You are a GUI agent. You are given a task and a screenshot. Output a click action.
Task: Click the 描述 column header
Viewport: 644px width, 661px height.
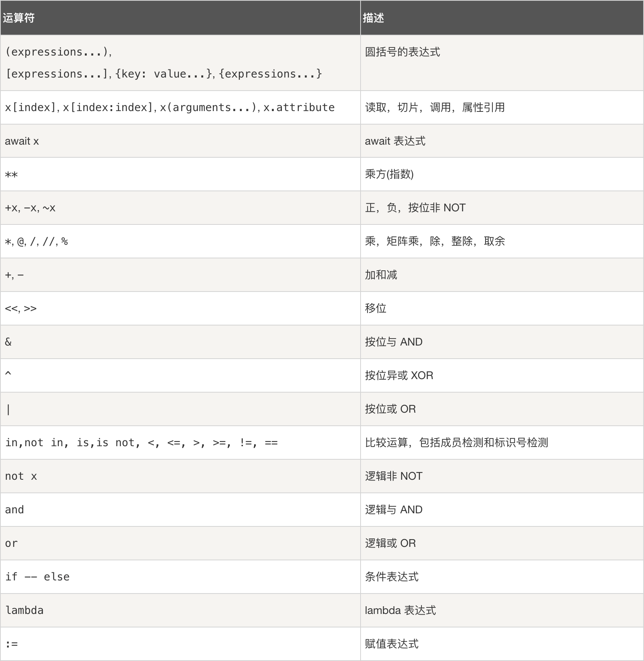coord(373,18)
